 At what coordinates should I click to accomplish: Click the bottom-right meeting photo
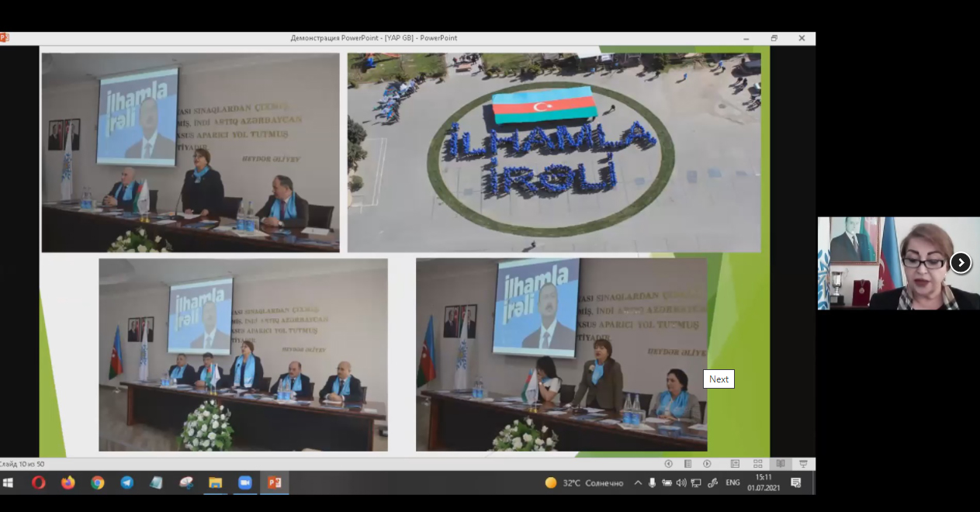pyautogui.click(x=562, y=355)
